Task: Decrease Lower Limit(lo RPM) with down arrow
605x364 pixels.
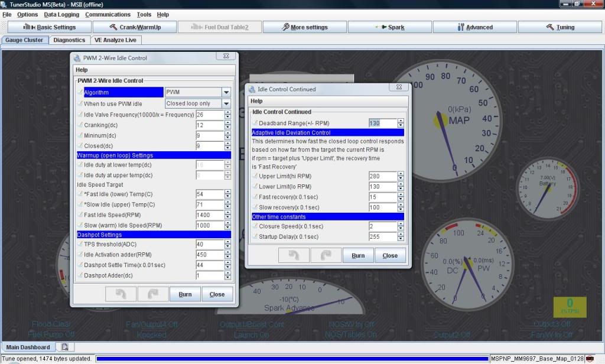Action: pyautogui.click(x=401, y=188)
